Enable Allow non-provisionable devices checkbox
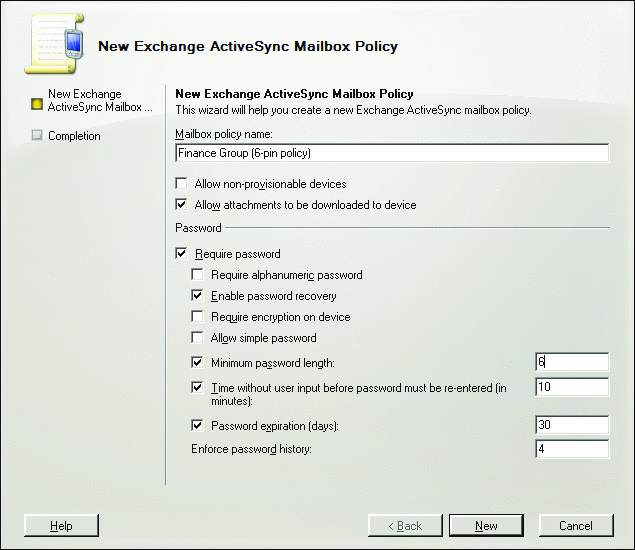Viewport: 635px width, 550px height. tap(181, 183)
